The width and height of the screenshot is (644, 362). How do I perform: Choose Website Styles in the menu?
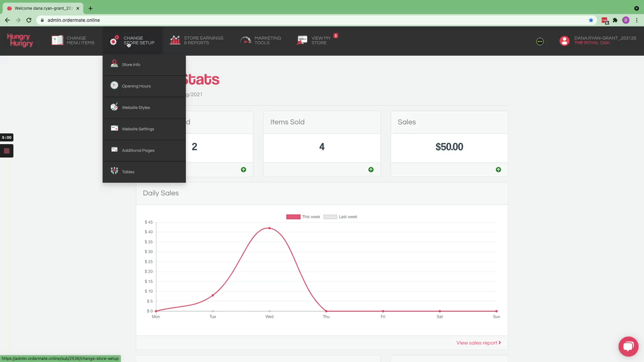tap(144, 108)
